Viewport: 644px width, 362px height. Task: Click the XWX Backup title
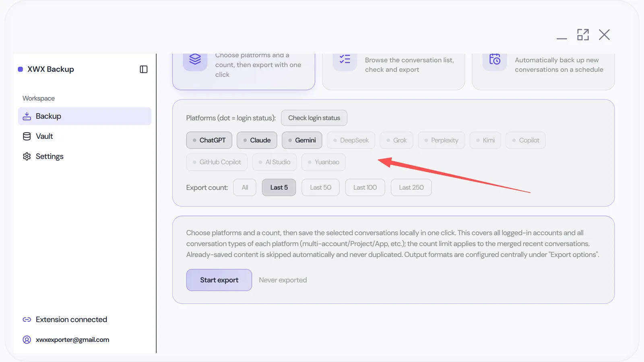[51, 69]
